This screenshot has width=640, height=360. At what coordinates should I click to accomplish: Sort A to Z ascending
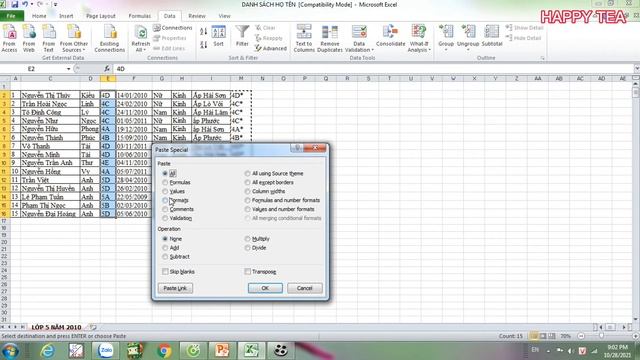(204, 31)
